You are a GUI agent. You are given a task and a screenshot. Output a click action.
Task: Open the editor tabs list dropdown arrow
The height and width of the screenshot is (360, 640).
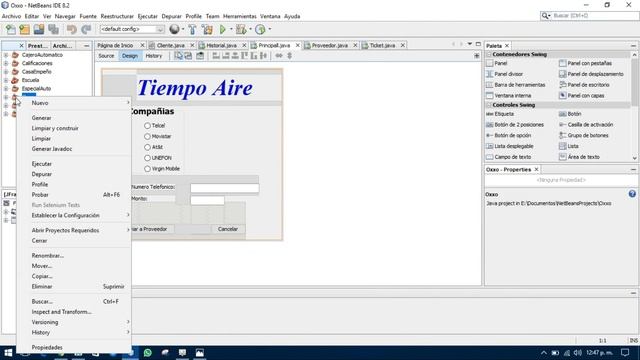[470, 44]
